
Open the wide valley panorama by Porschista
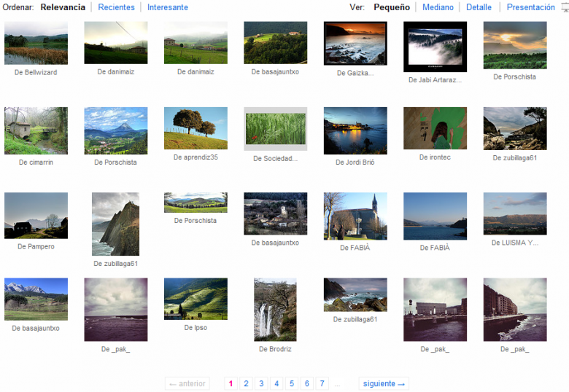(x=196, y=203)
